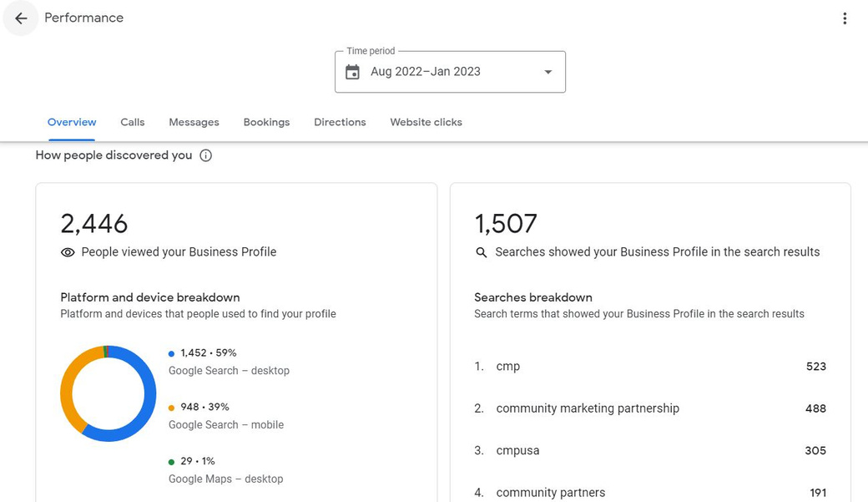Click the back arrow icon

pos(21,18)
